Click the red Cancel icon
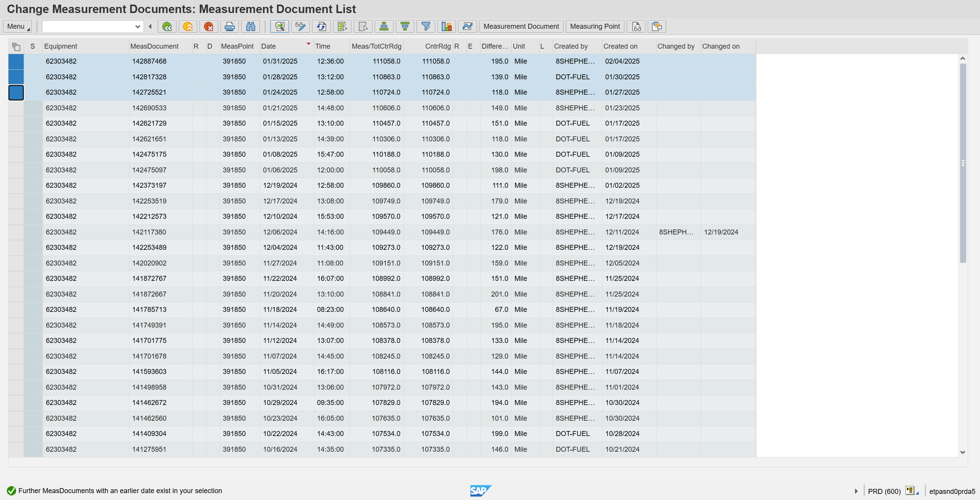The image size is (980, 500). tap(209, 26)
